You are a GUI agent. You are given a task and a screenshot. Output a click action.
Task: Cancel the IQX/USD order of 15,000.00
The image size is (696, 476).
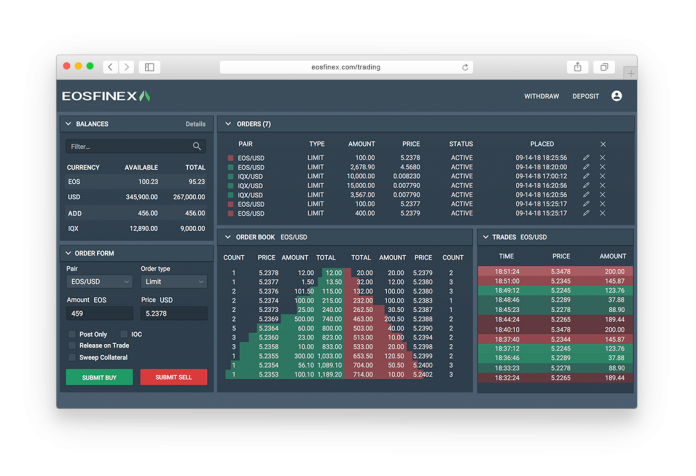(602, 186)
